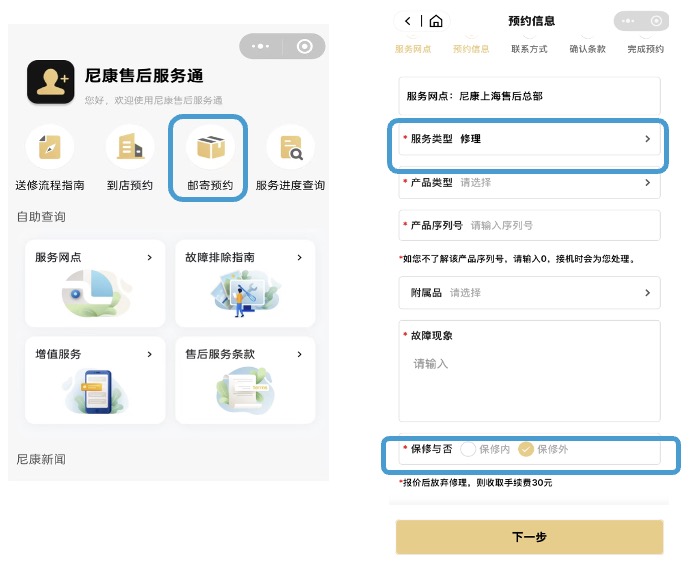Open the 送修流程指南 guide icon
The width and height of the screenshot is (694, 566).
coord(50,149)
